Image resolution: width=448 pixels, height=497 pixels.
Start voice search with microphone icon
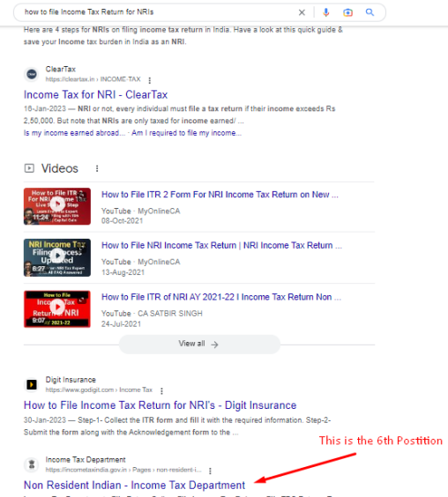pyautogui.click(x=325, y=12)
